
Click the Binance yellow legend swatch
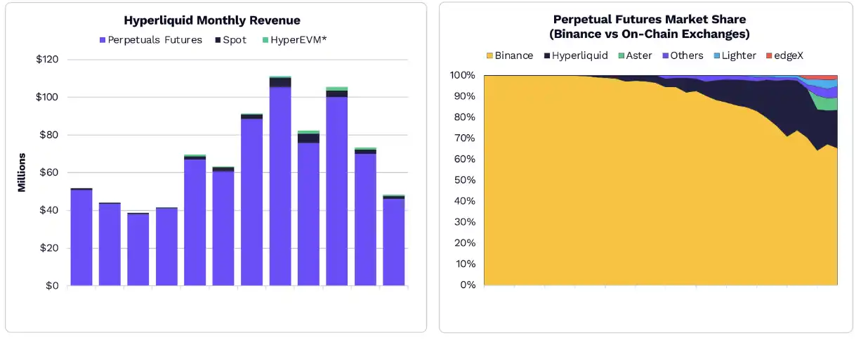tap(489, 55)
